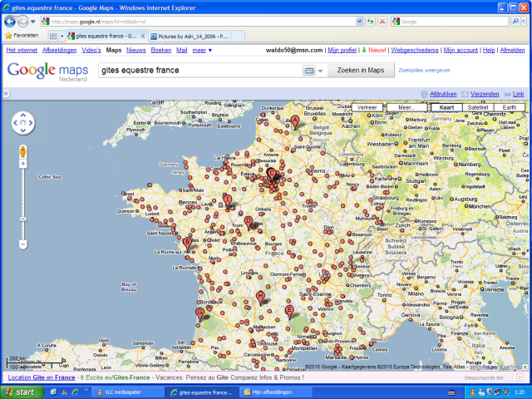Click map marker H east of Bordeaux
The image size is (532, 399).
pyautogui.click(x=260, y=298)
